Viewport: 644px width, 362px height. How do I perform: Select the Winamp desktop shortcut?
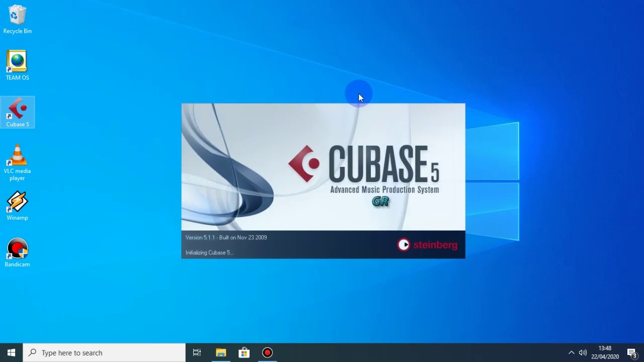[x=18, y=206]
